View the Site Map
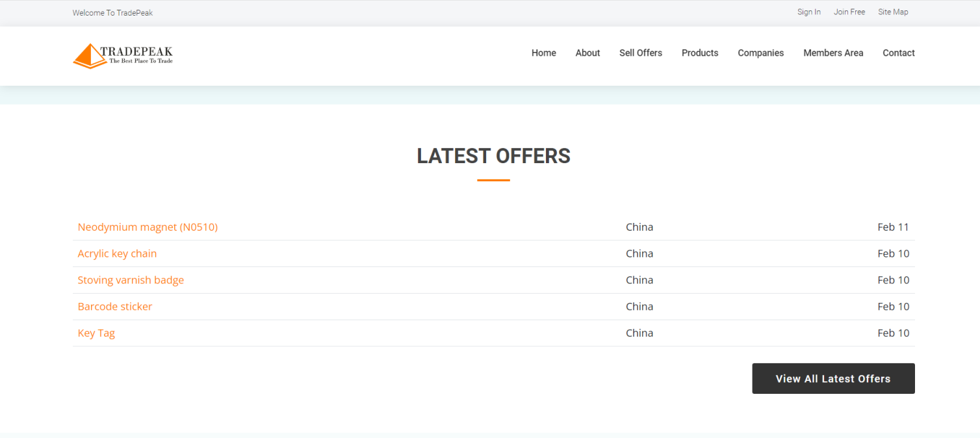980x438 pixels. click(893, 12)
